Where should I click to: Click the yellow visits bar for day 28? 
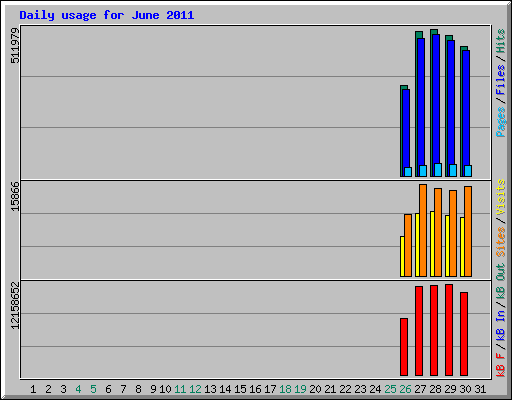coord(432,244)
